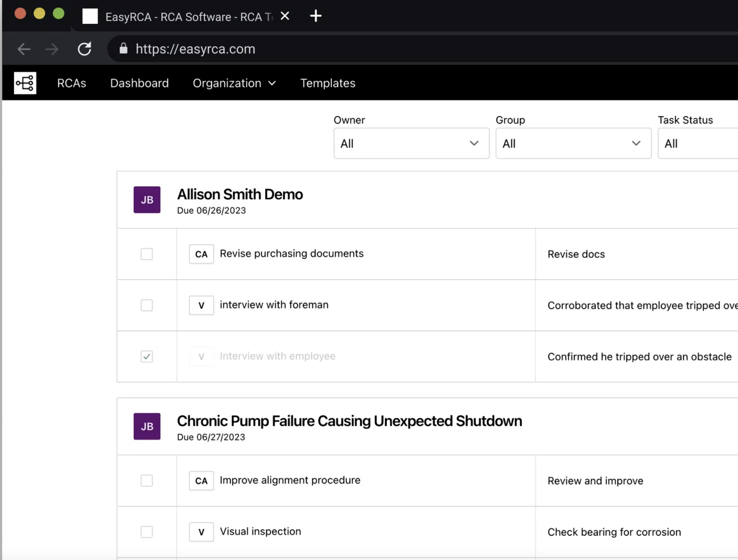Image resolution: width=738 pixels, height=560 pixels.
Task: Click the V badge beside Visual inspection
Action: click(201, 532)
